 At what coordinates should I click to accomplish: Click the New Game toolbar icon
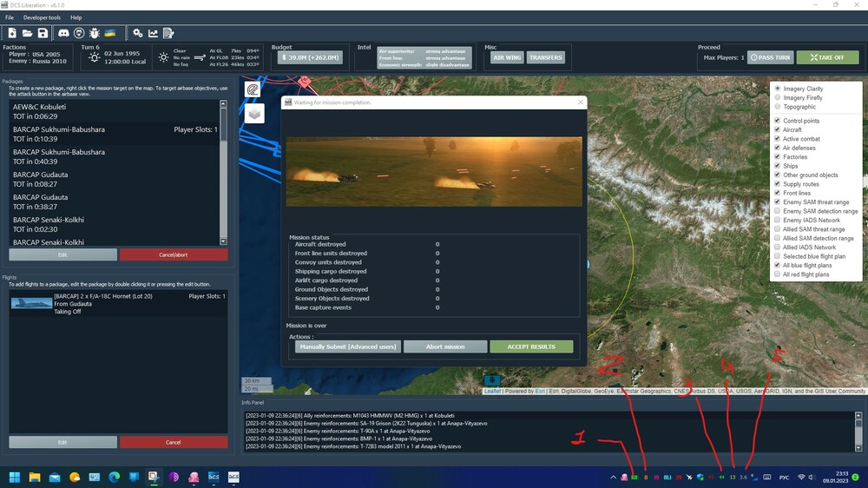pos(12,33)
